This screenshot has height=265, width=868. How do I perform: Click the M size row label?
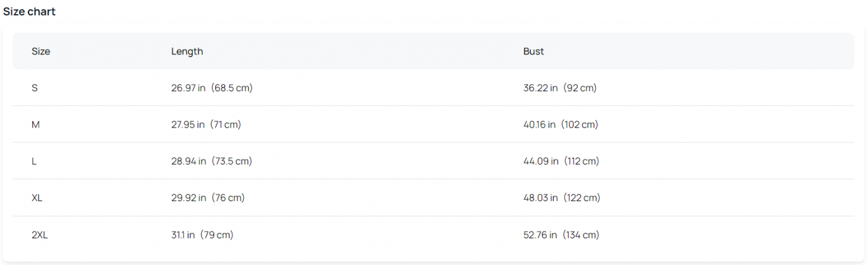(35, 124)
